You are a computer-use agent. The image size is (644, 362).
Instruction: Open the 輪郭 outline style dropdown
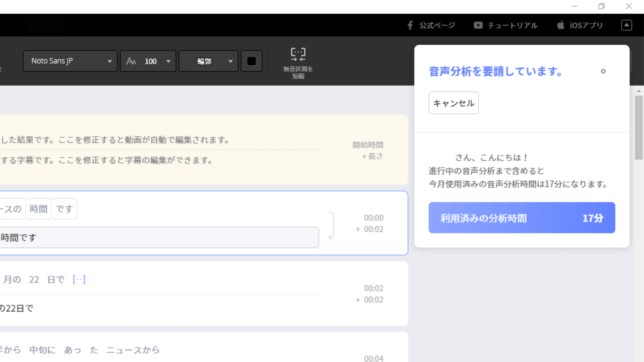coord(208,61)
